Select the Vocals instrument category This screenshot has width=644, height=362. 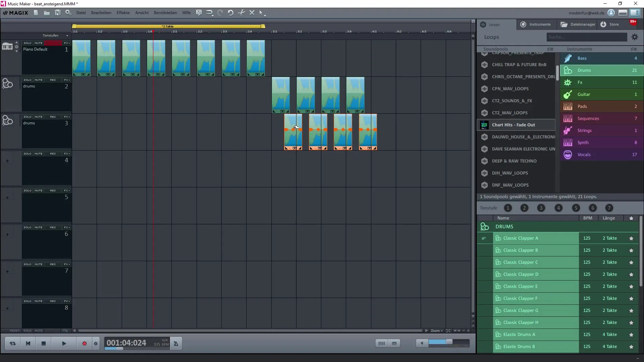click(602, 155)
